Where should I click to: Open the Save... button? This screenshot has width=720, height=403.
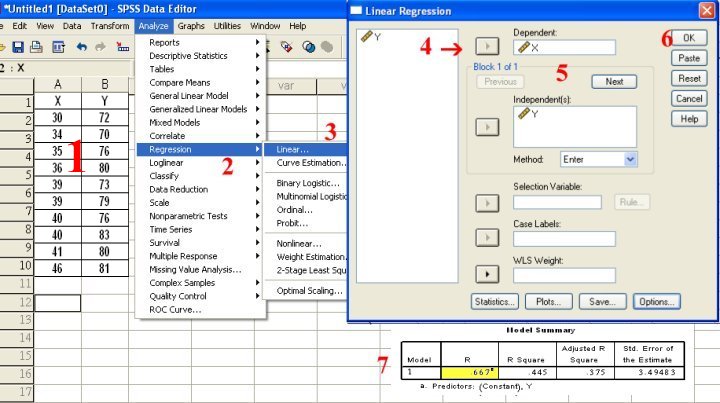tap(602, 302)
